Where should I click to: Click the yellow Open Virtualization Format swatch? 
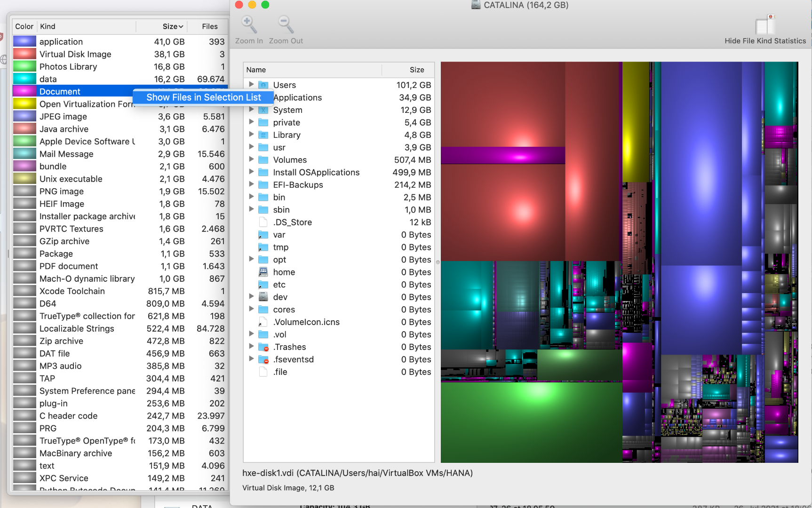click(x=25, y=104)
